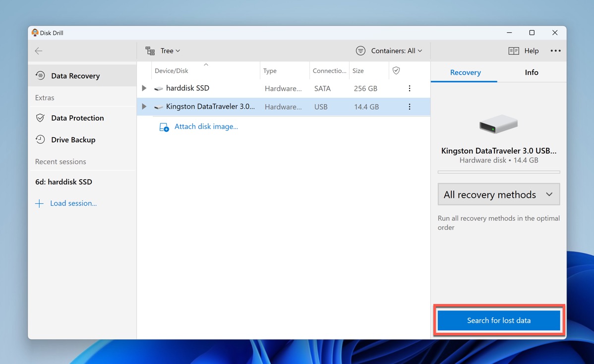Open the Tree view dropdown

170,51
